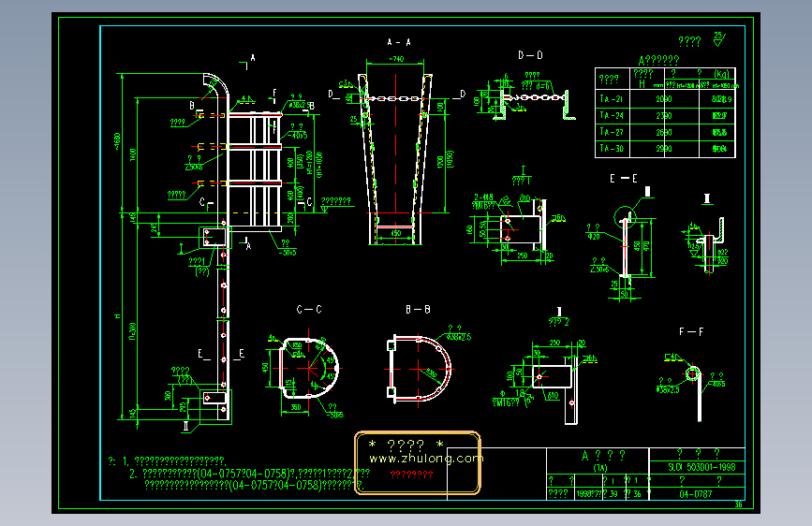Click the 'B-B' section label
This screenshot has width=812, height=526.
(x=418, y=310)
